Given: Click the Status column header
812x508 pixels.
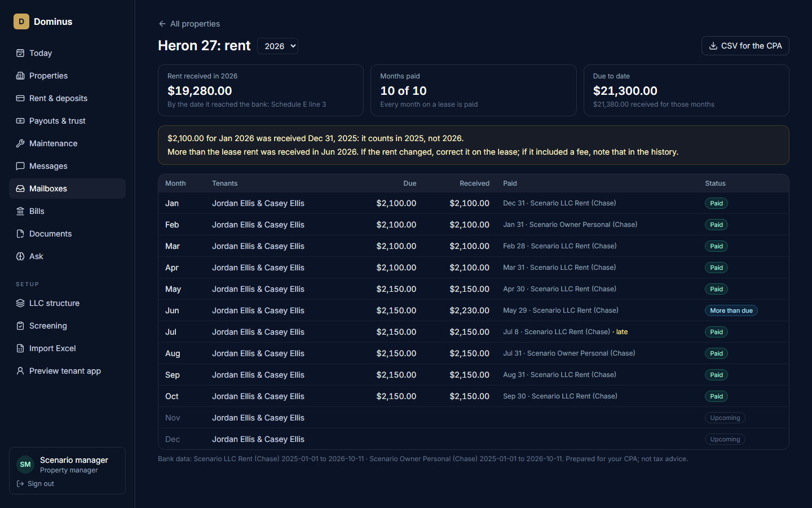Looking at the screenshot, I should pos(715,183).
